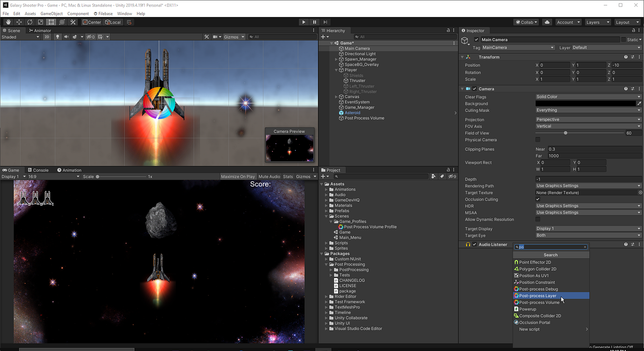
Task: Open the cloud services icon
Action: [x=547, y=22]
